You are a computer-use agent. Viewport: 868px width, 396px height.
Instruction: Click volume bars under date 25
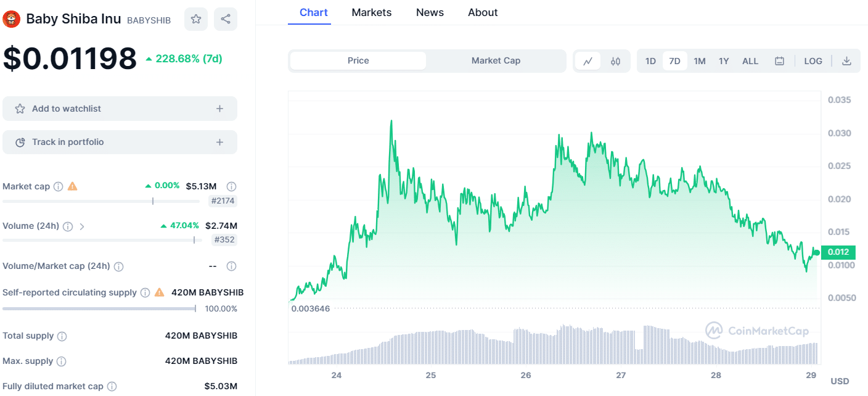pyautogui.click(x=431, y=348)
